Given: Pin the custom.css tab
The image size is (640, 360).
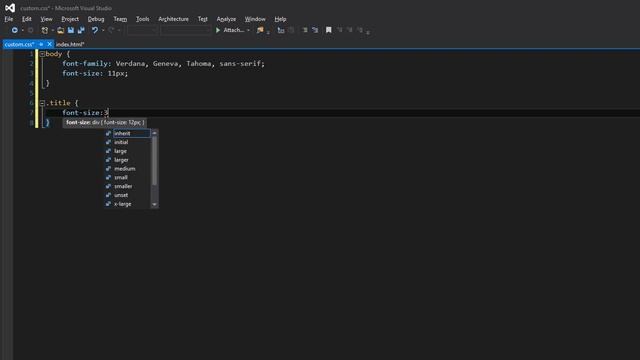Looking at the screenshot, I should [41, 44].
